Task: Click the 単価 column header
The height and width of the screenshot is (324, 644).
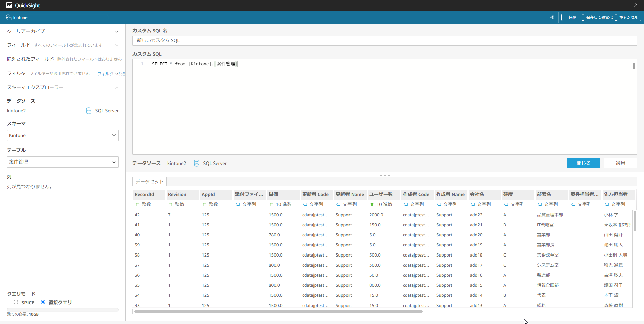Action: tap(283, 194)
